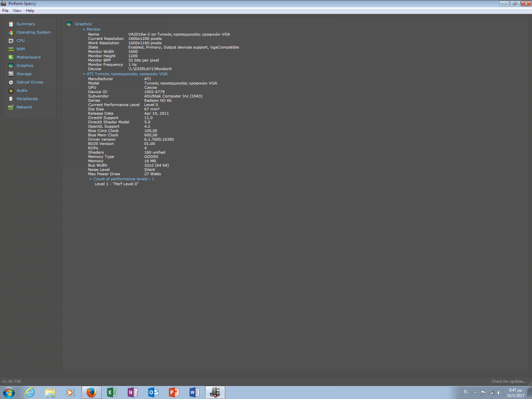Click the Memory Type GDDR5 value
Screen dimensions: 532x399
[x=151, y=156]
